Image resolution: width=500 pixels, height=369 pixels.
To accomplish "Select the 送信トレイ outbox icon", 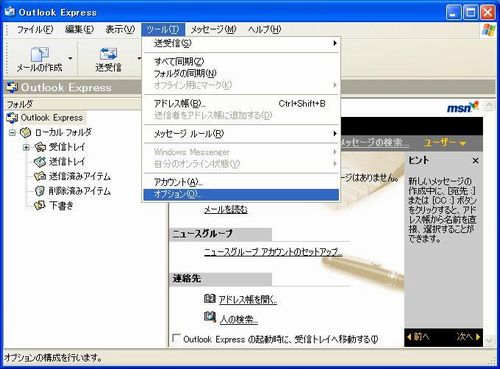I will tap(40, 162).
